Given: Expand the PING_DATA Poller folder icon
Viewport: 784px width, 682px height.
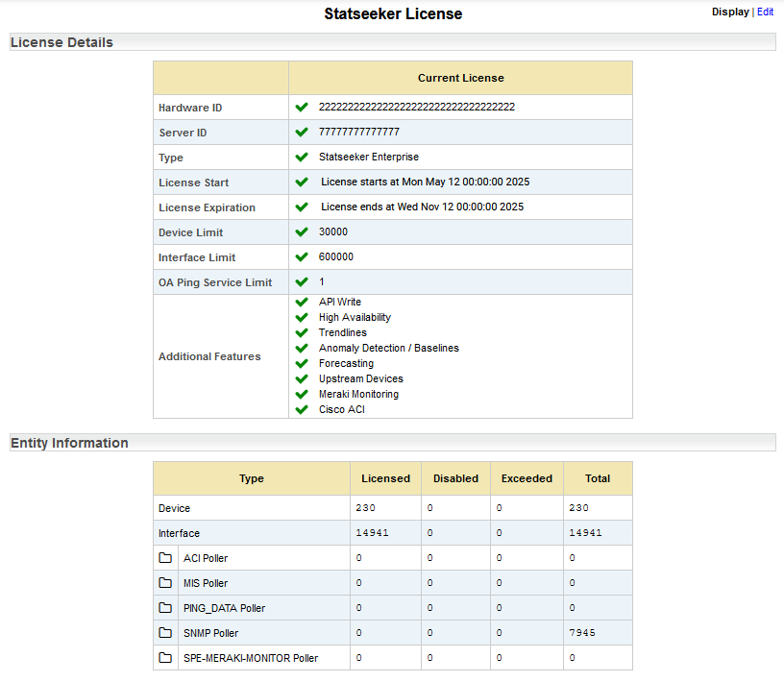Looking at the screenshot, I should (165, 607).
